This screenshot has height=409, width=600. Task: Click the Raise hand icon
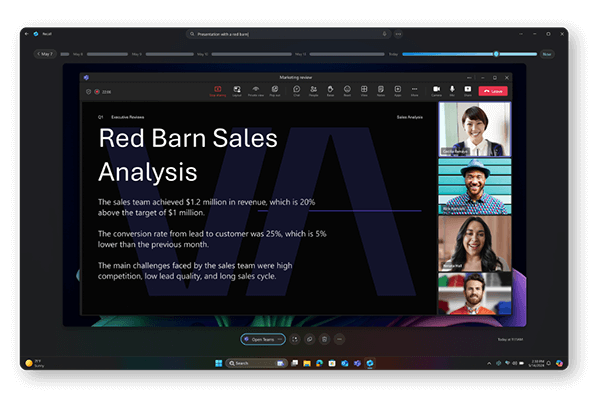[330, 90]
